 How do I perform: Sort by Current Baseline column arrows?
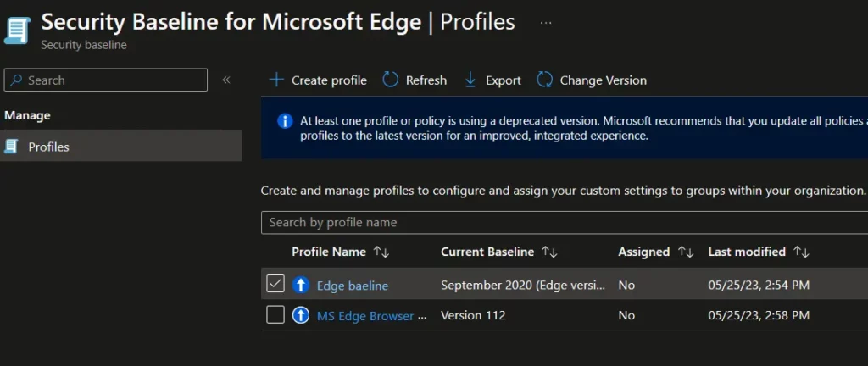click(x=549, y=252)
